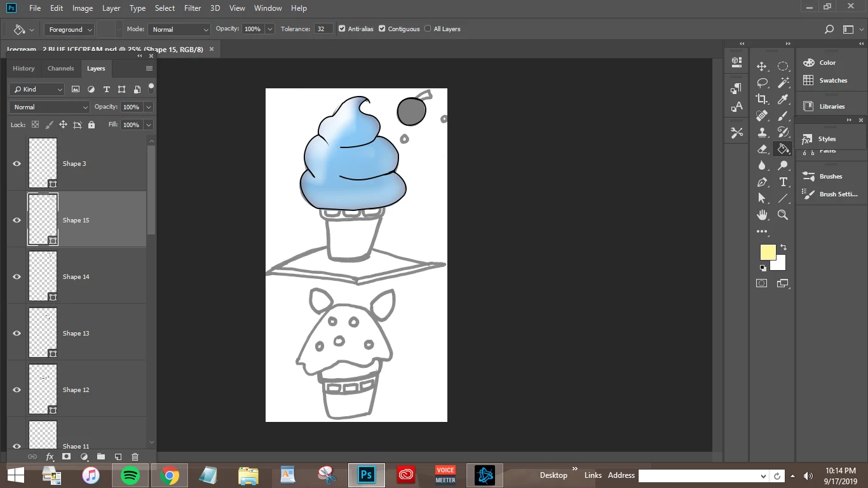Change the screen mode
The width and height of the screenshot is (868, 488).
pyautogui.click(x=783, y=283)
